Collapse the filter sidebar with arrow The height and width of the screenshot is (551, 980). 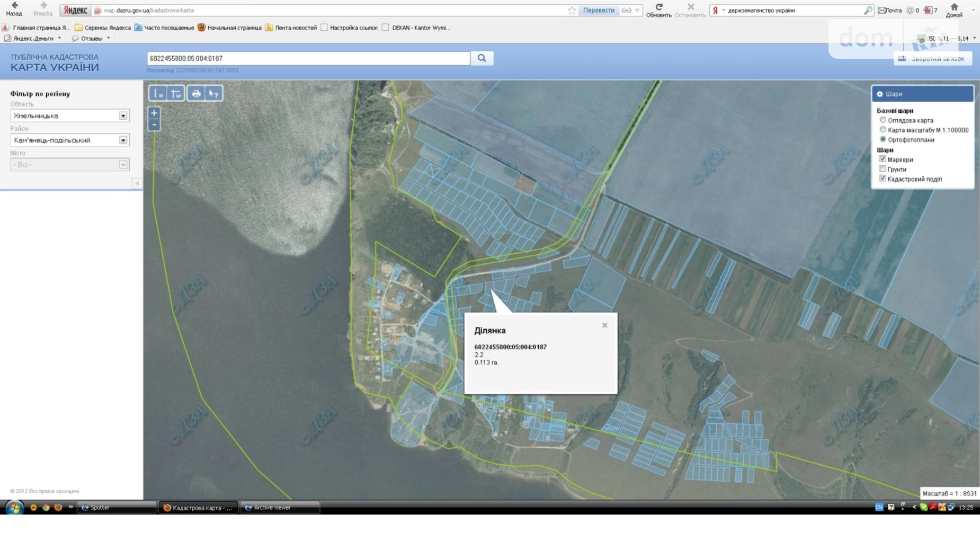(x=137, y=183)
